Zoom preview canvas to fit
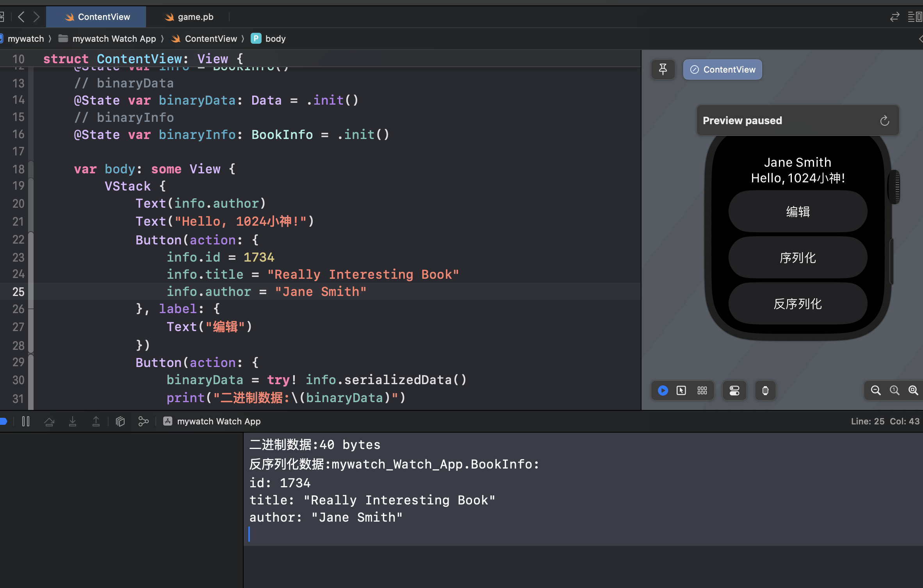 [913, 390]
